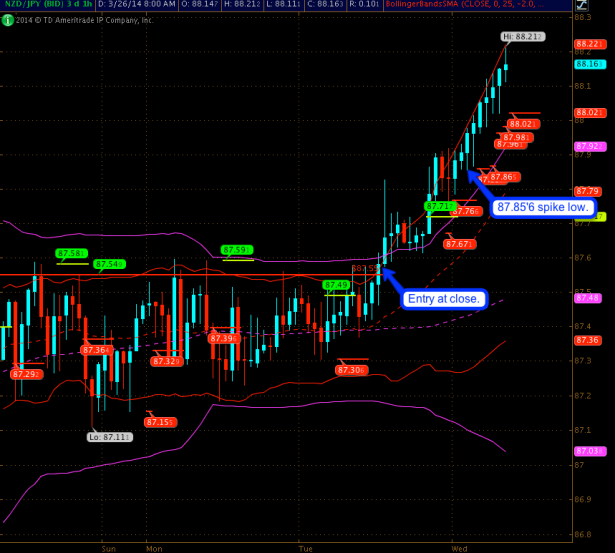The width and height of the screenshot is (615, 553).
Task: Click the green 87.59 level marker
Action: coord(235,250)
